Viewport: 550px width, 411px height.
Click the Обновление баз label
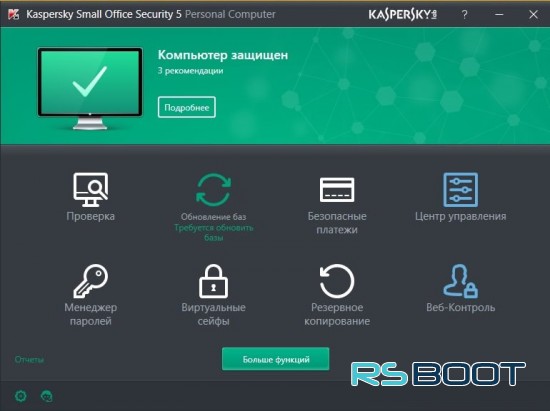(214, 217)
